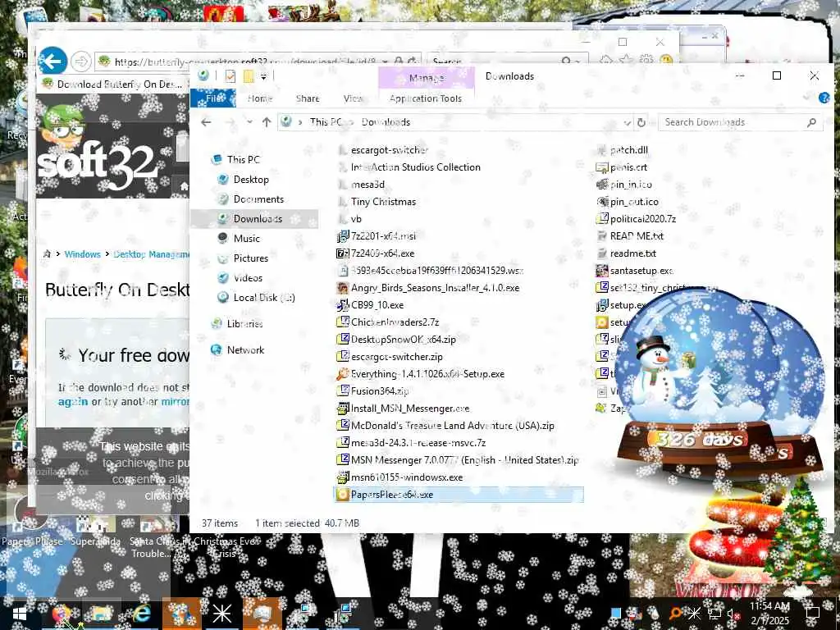Viewport: 840px width, 630px height.
Task: Select mesa3d-24.3.1-release-msvc.7z archive
Action: point(412,442)
